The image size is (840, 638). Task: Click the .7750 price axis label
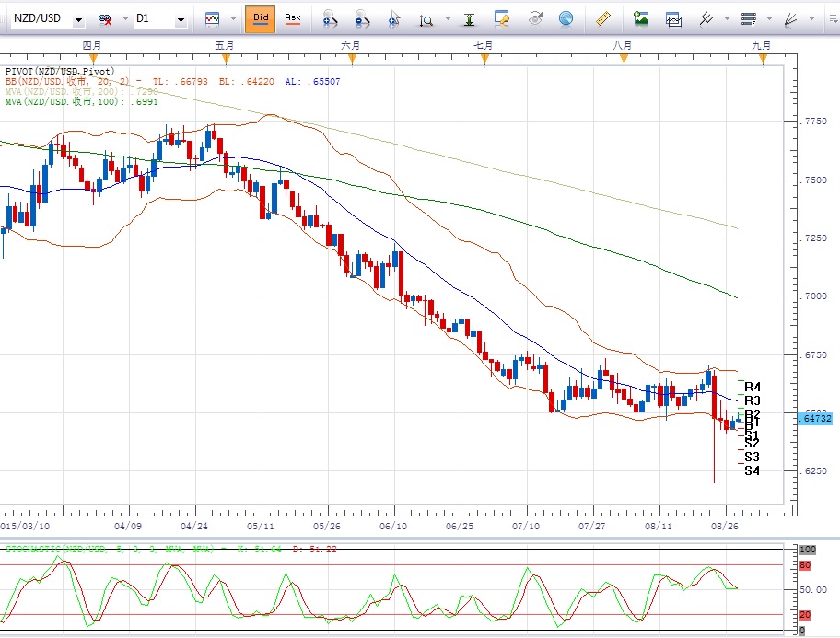point(814,122)
